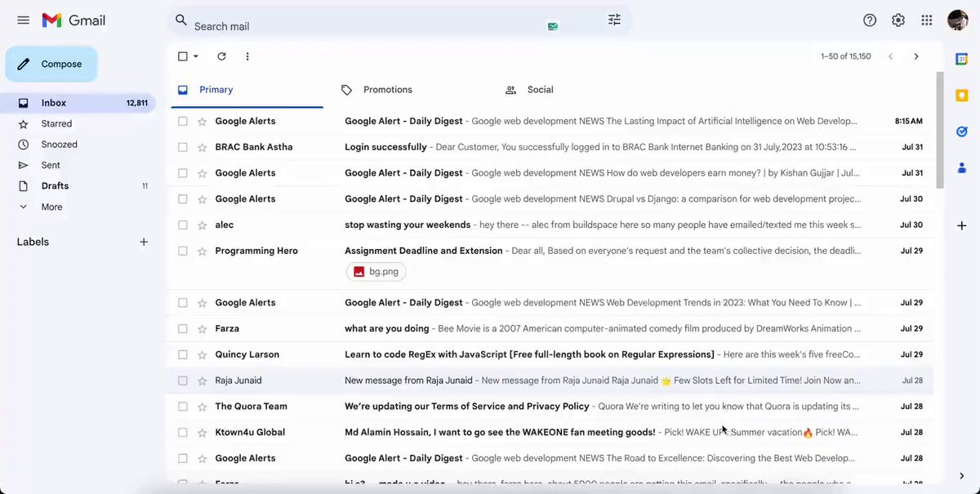Open the 'Learn to code RegEx' email
Image resolution: width=980 pixels, height=494 pixels.
pyautogui.click(x=551, y=354)
